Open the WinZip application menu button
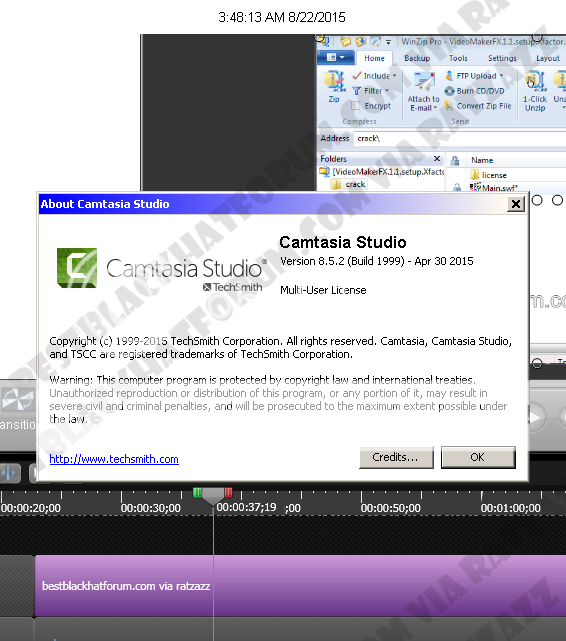Viewport: 566px width, 641px height. pos(336,57)
